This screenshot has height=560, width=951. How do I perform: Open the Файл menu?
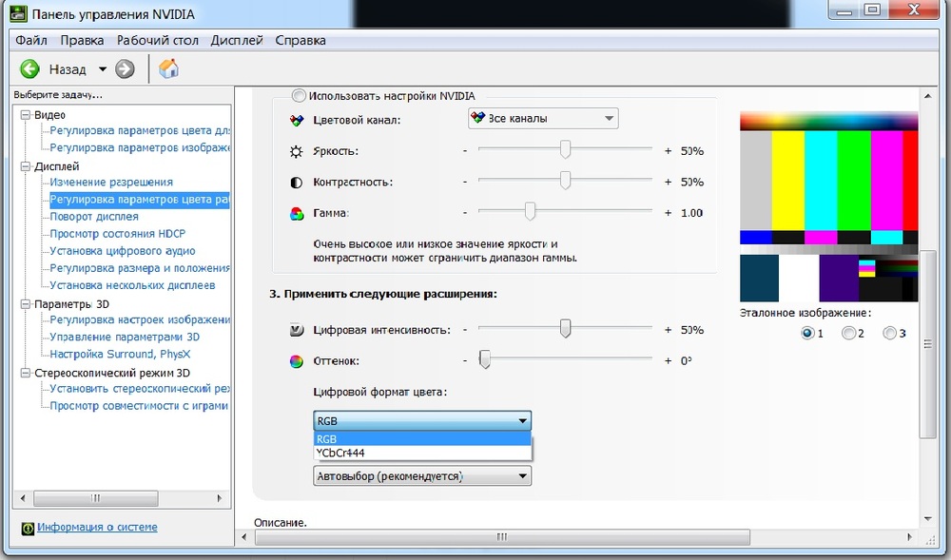(31, 40)
